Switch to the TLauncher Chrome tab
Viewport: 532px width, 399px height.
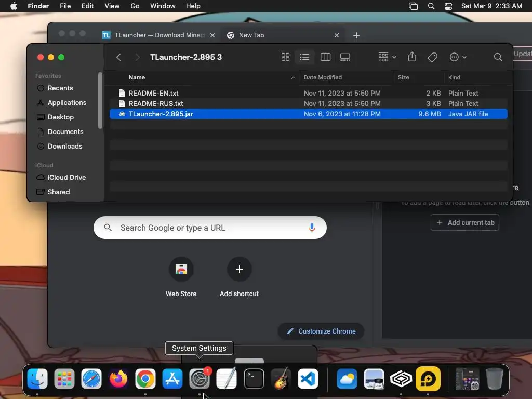point(159,35)
